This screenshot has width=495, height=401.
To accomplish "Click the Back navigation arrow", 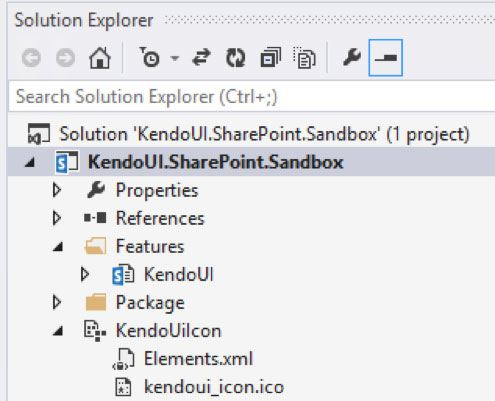I will (x=31, y=58).
